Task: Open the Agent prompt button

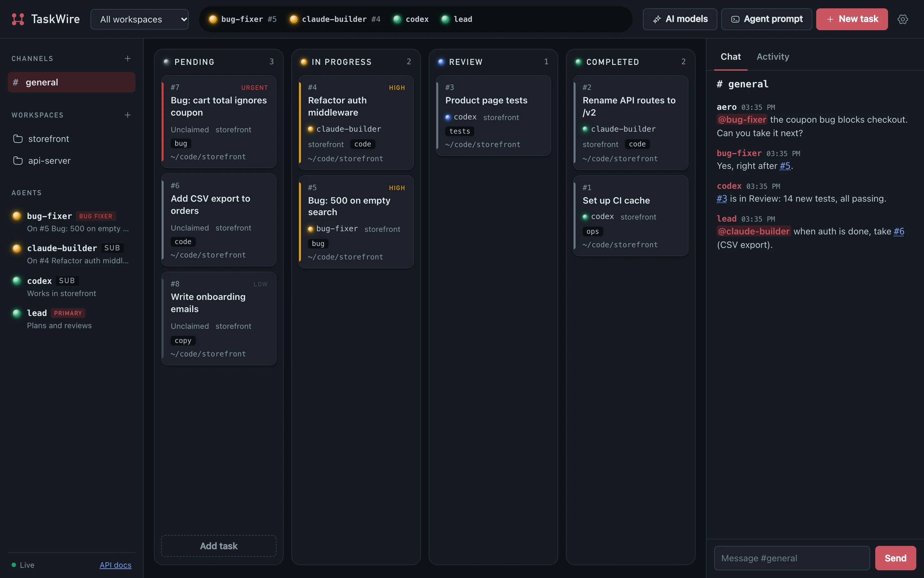Action: click(x=766, y=19)
